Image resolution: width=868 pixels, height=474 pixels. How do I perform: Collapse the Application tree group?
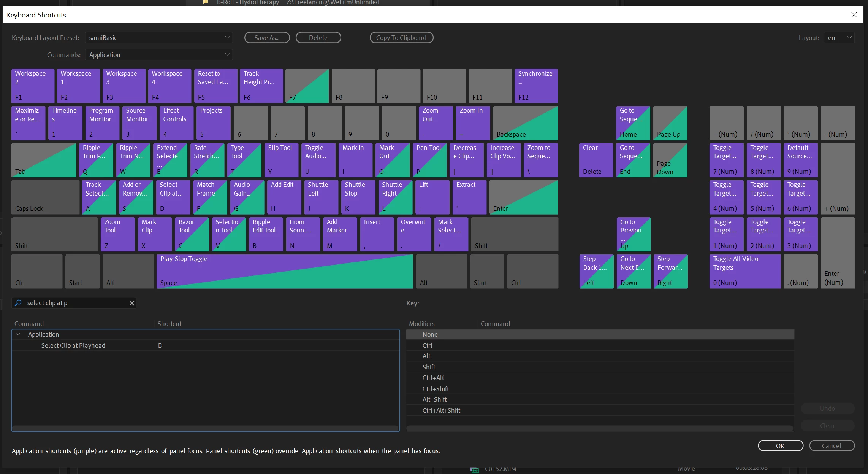18,334
